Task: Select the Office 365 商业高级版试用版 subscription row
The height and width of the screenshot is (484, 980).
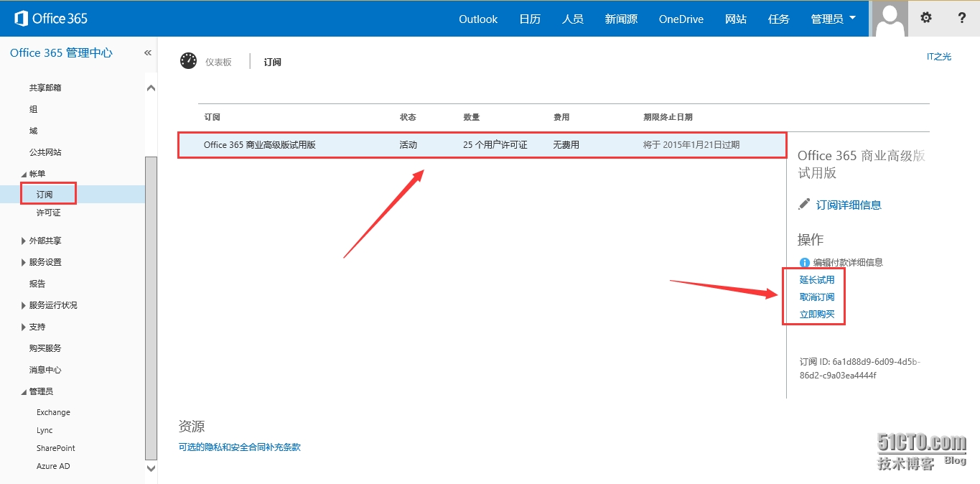Action: click(x=481, y=145)
